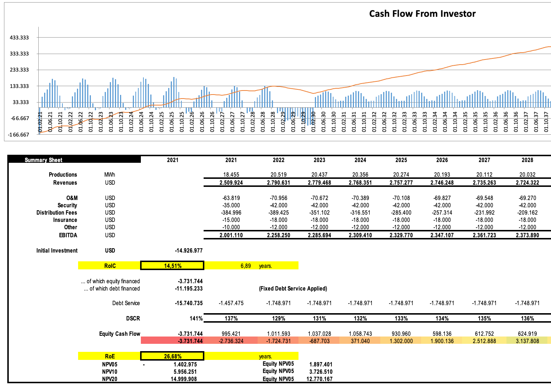Click the NPV20 value 14.999.908

click(x=184, y=379)
